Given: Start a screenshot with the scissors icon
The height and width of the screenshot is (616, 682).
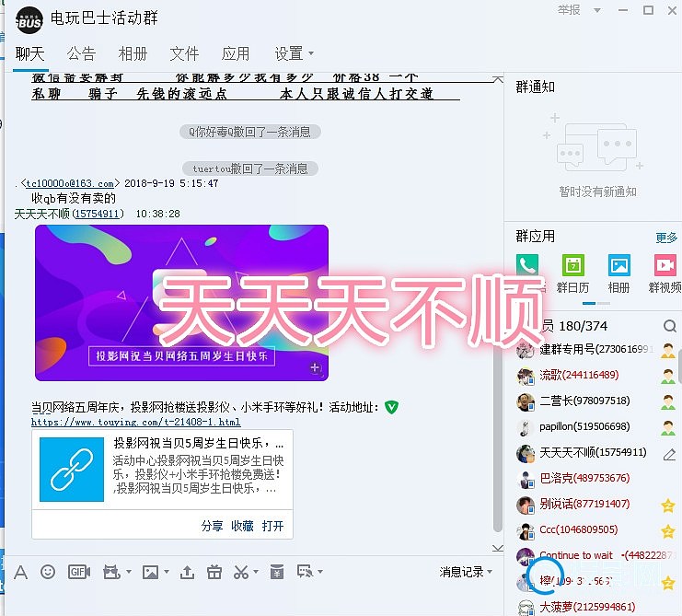Looking at the screenshot, I should tap(240, 572).
